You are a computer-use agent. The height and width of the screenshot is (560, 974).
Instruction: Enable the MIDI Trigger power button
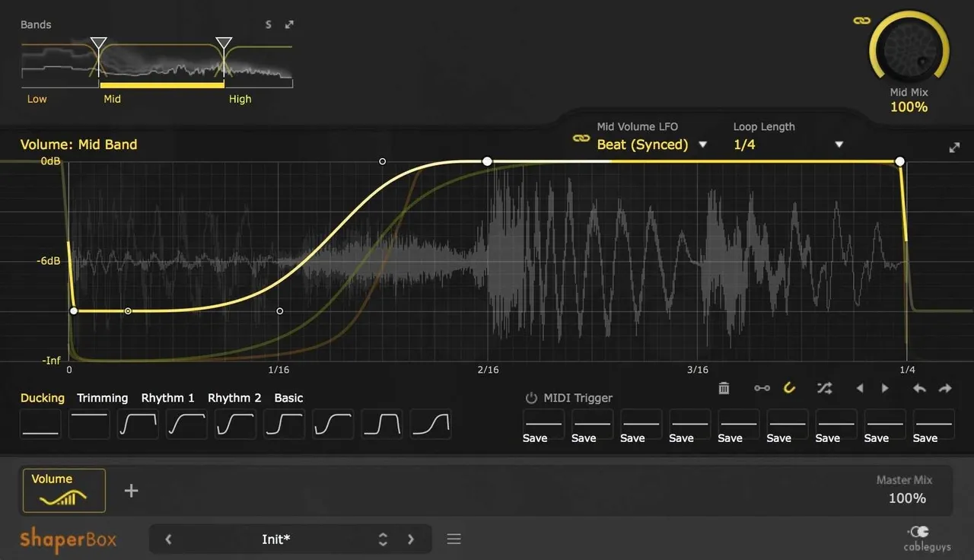tap(531, 398)
